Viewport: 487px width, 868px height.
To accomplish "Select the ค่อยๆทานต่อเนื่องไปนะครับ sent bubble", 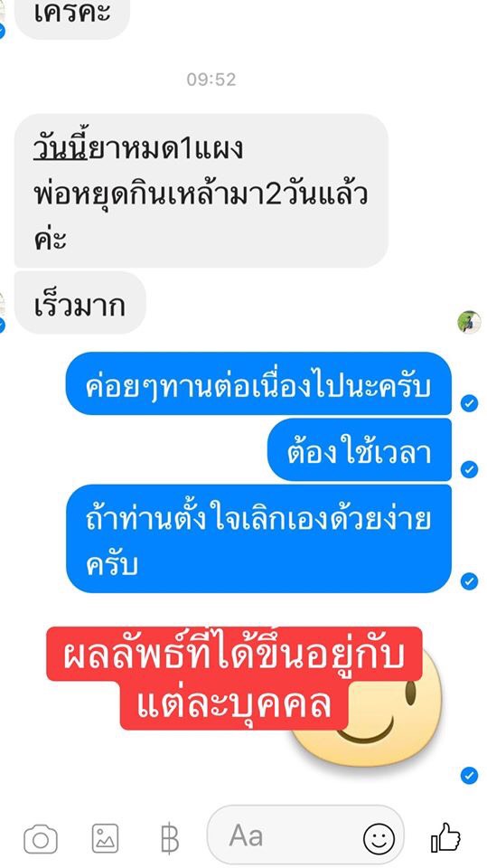I will pyautogui.click(x=258, y=383).
